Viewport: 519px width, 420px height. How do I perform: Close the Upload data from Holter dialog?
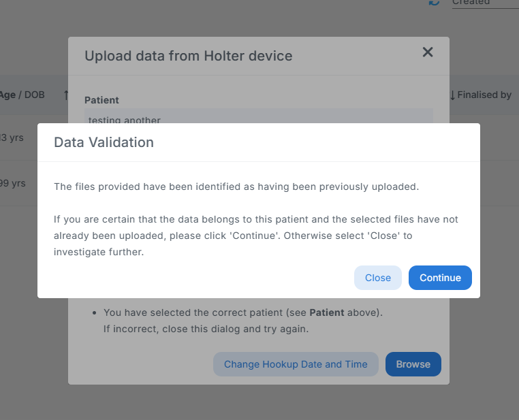click(428, 52)
